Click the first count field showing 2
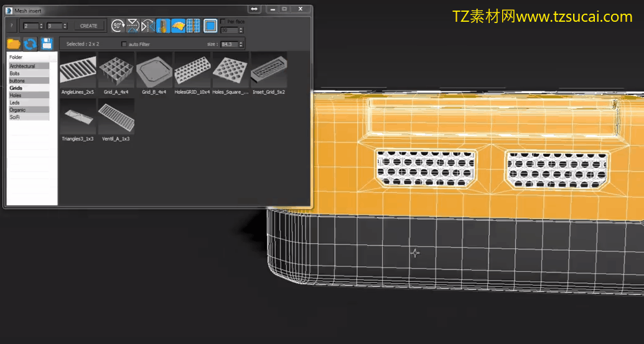Viewport: 644px width, 344px height. 31,26
